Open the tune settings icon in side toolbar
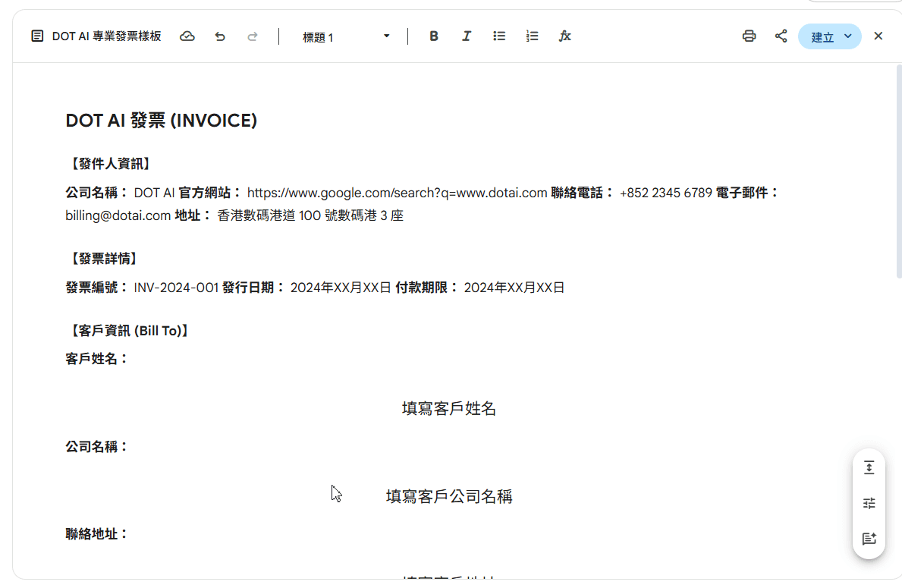The width and height of the screenshot is (902, 588). pyautogui.click(x=869, y=504)
